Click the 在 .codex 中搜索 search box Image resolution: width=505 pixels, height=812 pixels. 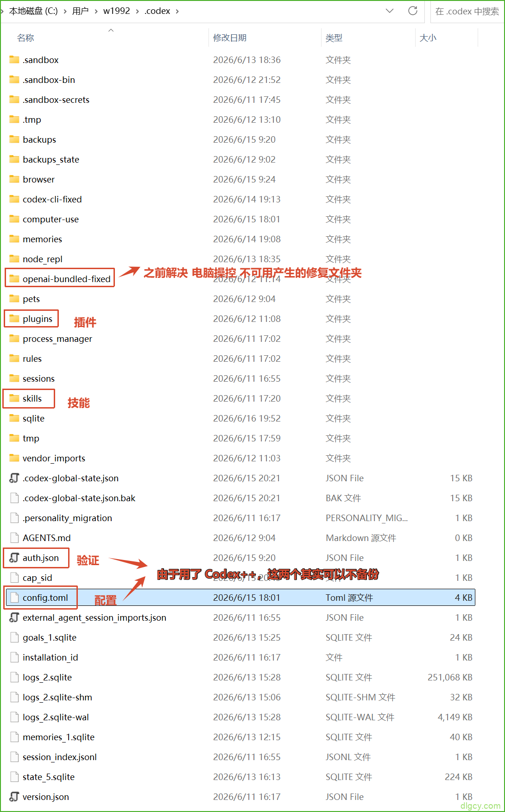point(467,11)
